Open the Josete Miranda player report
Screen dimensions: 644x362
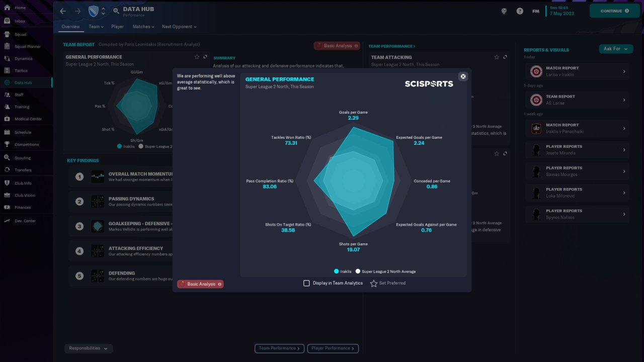(x=577, y=150)
